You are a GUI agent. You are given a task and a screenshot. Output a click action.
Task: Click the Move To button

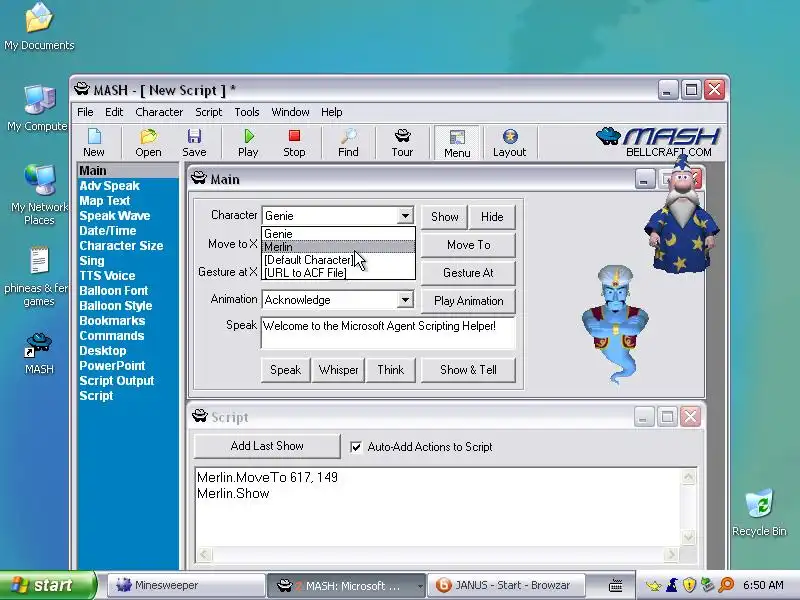point(468,245)
